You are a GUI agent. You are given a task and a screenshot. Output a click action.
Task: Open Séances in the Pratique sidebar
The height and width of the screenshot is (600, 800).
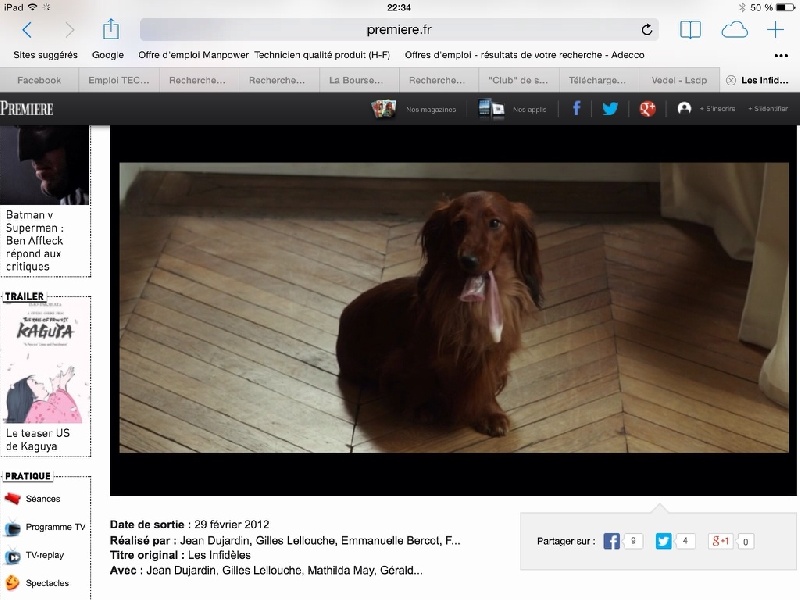pyautogui.click(x=42, y=498)
